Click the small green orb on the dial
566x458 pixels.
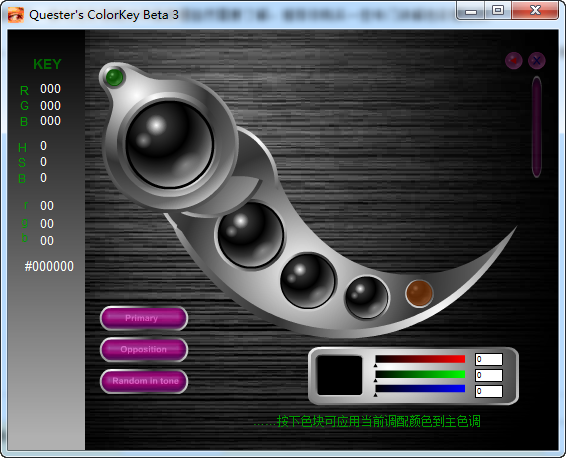pyautogui.click(x=114, y=77)
